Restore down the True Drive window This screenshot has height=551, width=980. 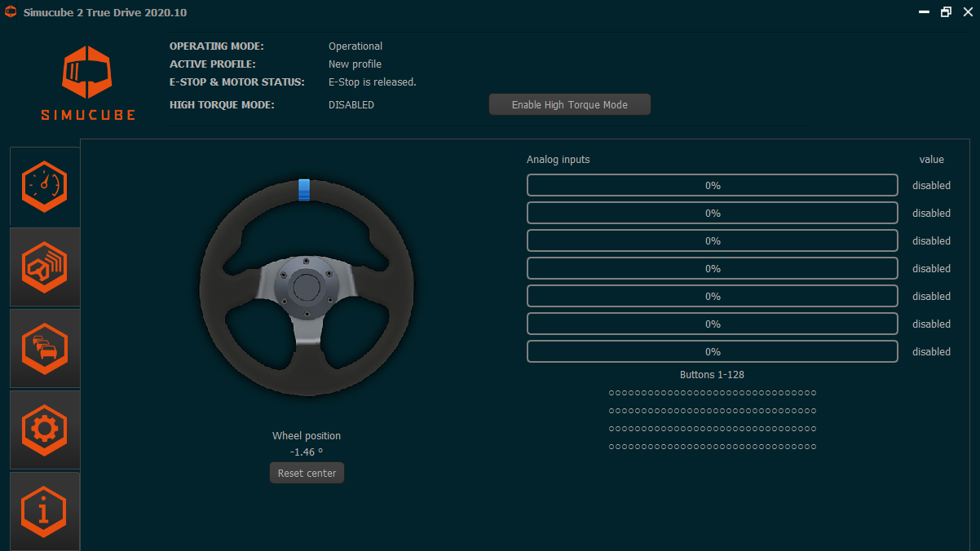point(946,12)
